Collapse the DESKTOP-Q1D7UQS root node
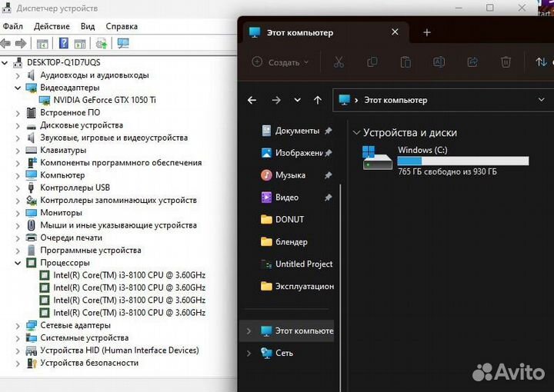This screenshot has height=392, width=554. 5,63
